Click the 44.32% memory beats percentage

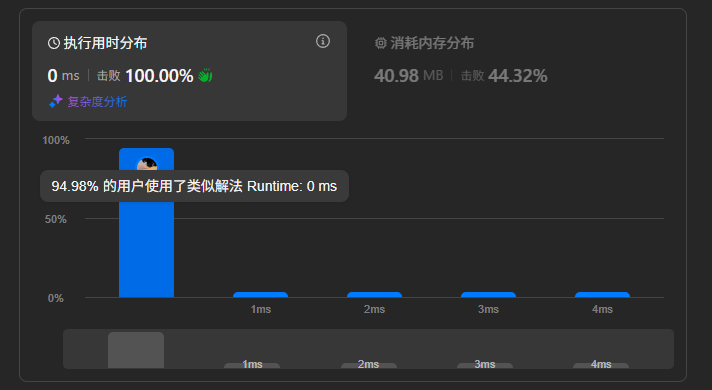(518, 76)
